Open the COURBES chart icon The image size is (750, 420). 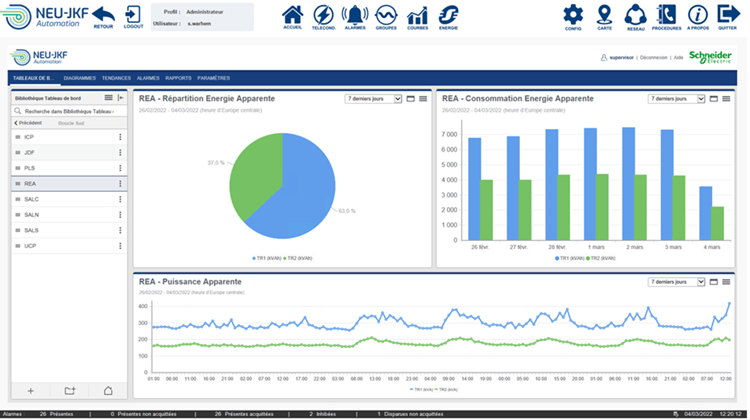point(417,16)
